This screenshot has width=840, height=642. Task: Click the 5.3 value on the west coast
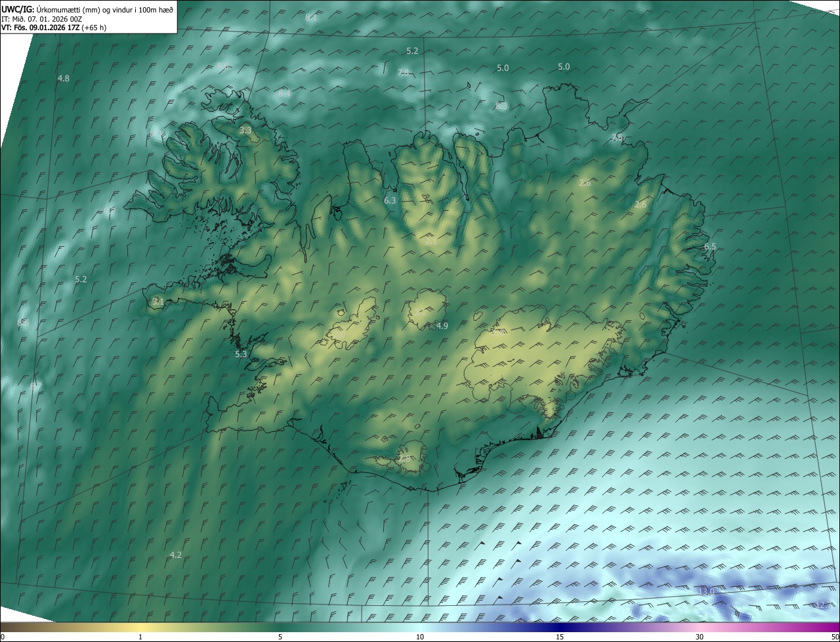point(241,354)
